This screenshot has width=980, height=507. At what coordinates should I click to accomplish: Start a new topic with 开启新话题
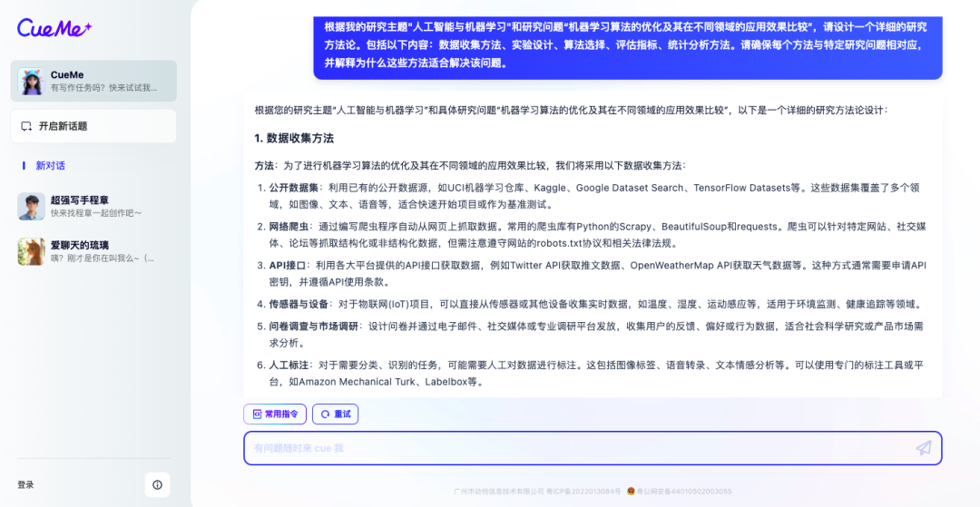pos(93,126)
